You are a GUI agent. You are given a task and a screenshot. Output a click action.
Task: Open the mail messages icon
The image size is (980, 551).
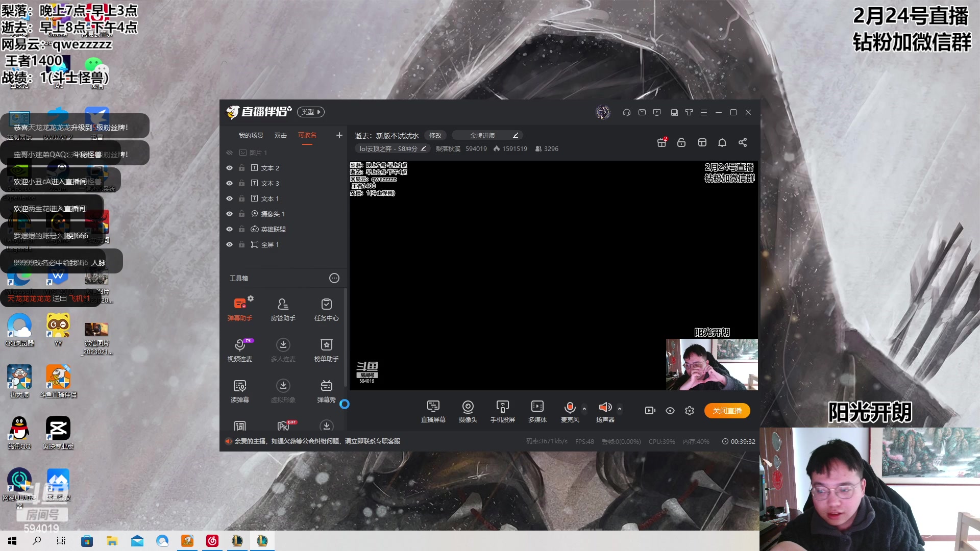point(642,112)
